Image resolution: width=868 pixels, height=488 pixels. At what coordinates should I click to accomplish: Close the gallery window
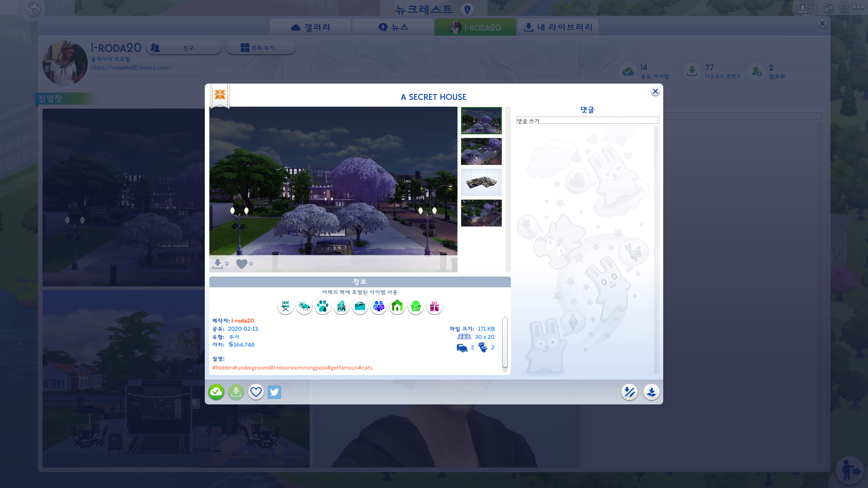[x=822, y=23]
